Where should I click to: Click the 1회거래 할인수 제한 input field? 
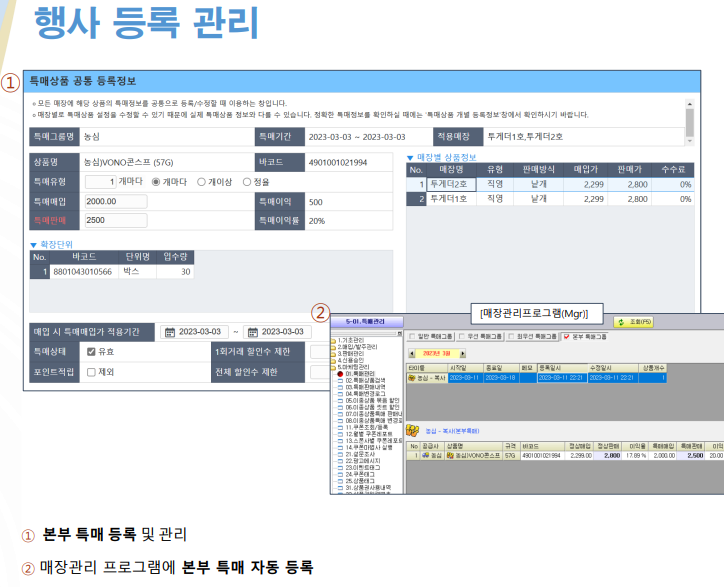320,352
